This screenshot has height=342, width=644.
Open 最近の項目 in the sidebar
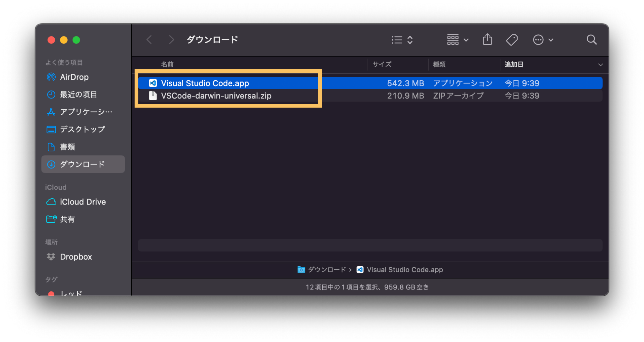pos(78,95)
